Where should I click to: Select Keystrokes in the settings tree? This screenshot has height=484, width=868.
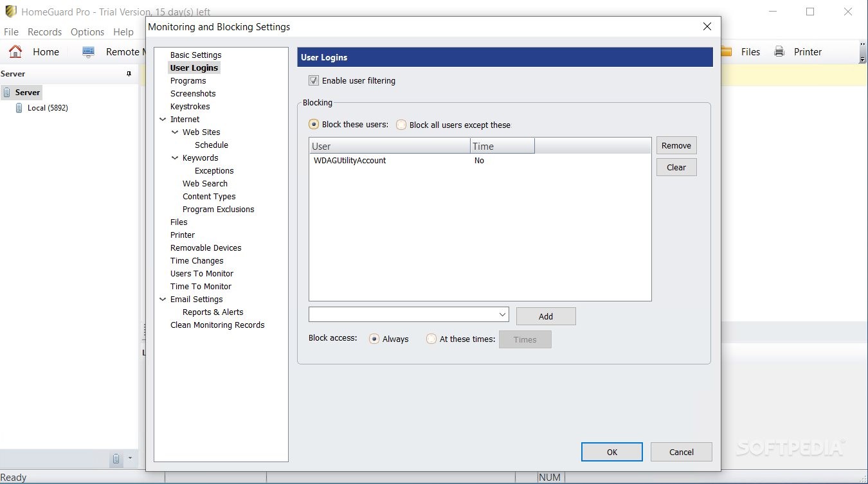[x=190, y=106]
